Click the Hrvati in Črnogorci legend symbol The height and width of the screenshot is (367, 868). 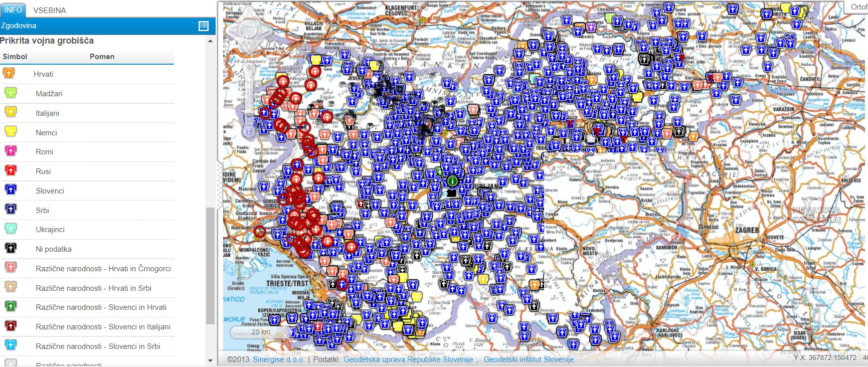[x=11, y=268]
